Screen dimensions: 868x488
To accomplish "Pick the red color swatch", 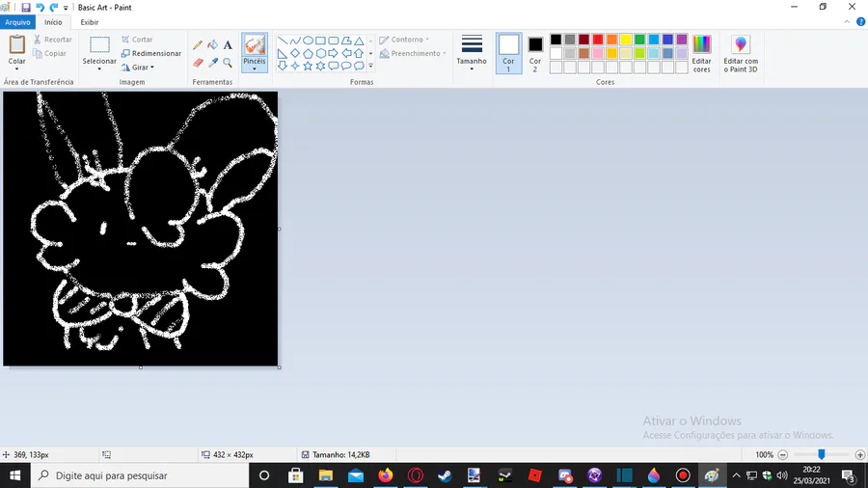I will 598,40.
